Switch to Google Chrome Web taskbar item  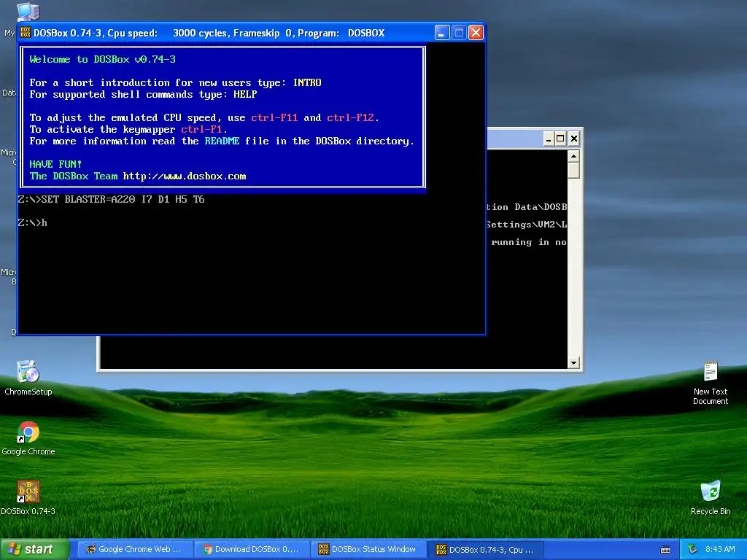pos(134,550)
